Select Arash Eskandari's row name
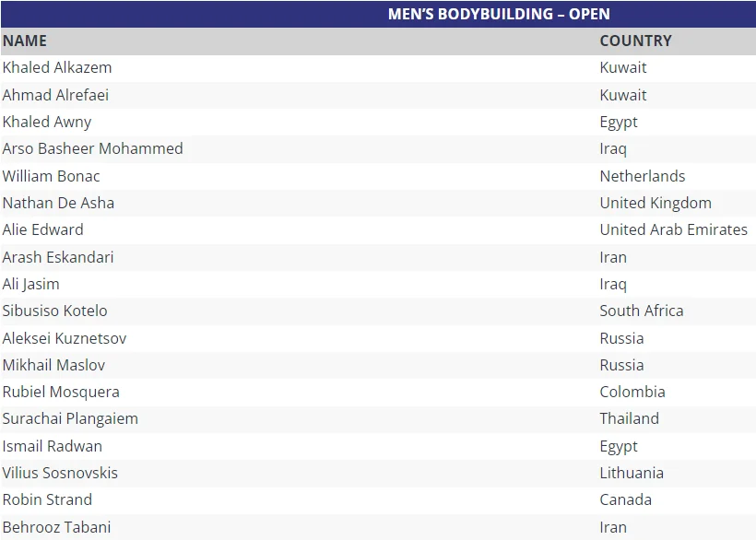Image resolution: width=756 pixels, height=540 pixels. (x=58, y=257)
